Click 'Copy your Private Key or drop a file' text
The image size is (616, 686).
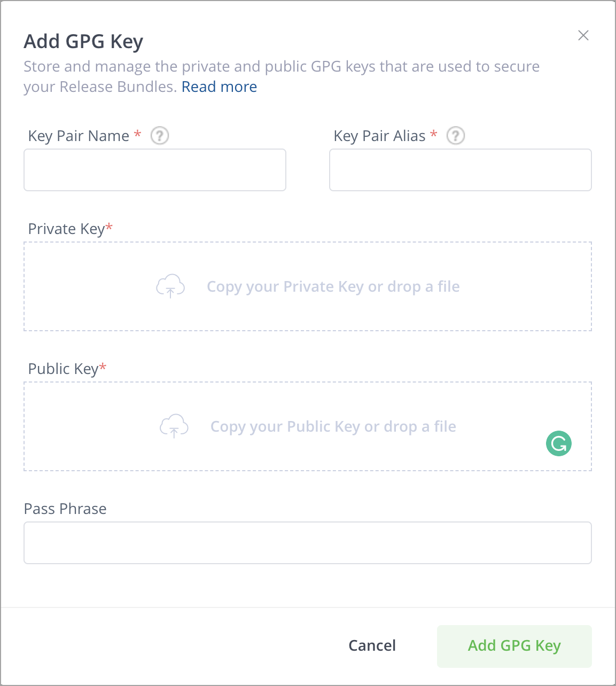pyautogui.click(x=333, y=286)
